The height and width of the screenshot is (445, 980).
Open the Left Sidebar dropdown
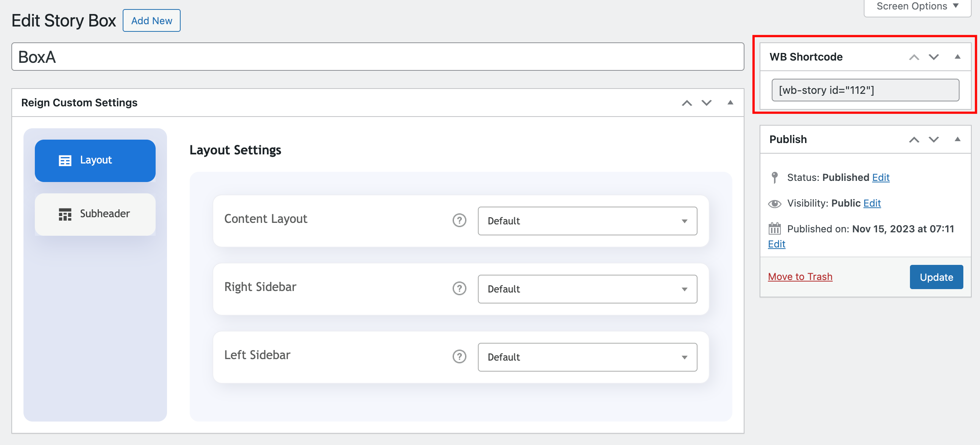(587, 357)
